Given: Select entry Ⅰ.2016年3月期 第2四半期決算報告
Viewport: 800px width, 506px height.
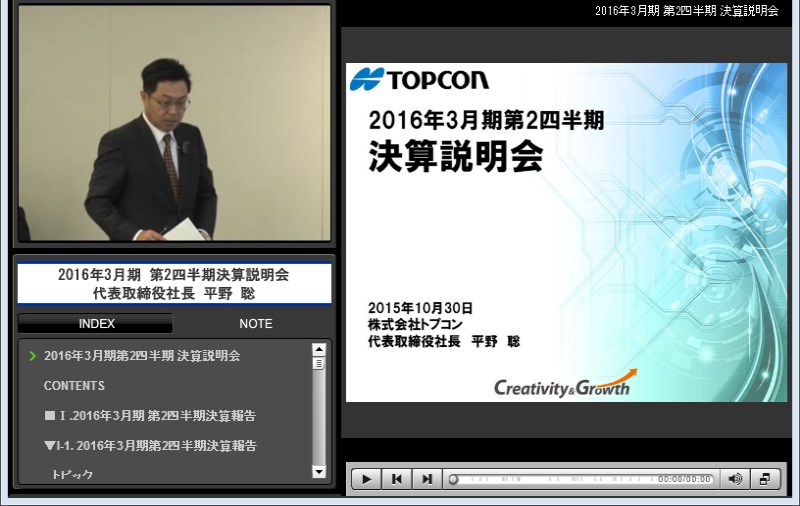Looking at the screenshot, I should (150, 416).
